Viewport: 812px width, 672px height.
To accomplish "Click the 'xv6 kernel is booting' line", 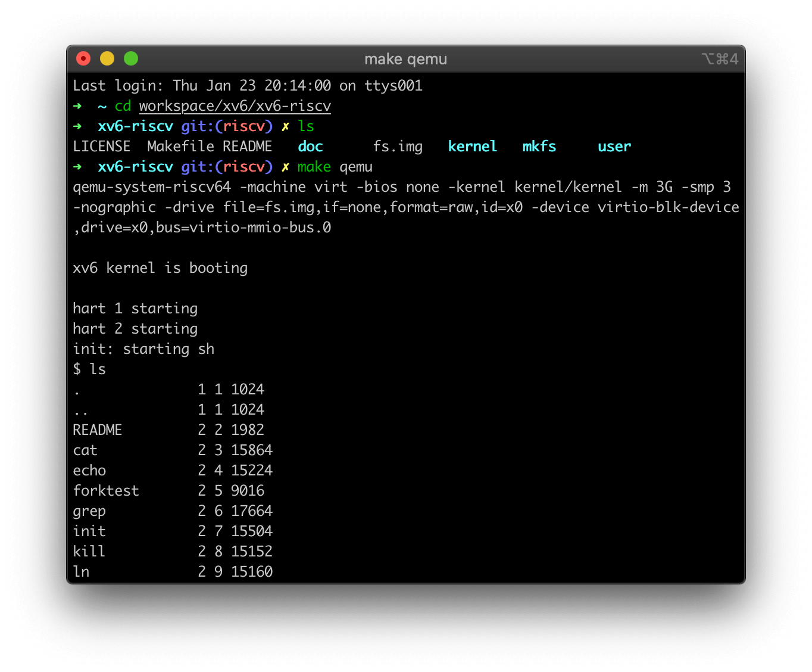I will (x=160, y=268).
